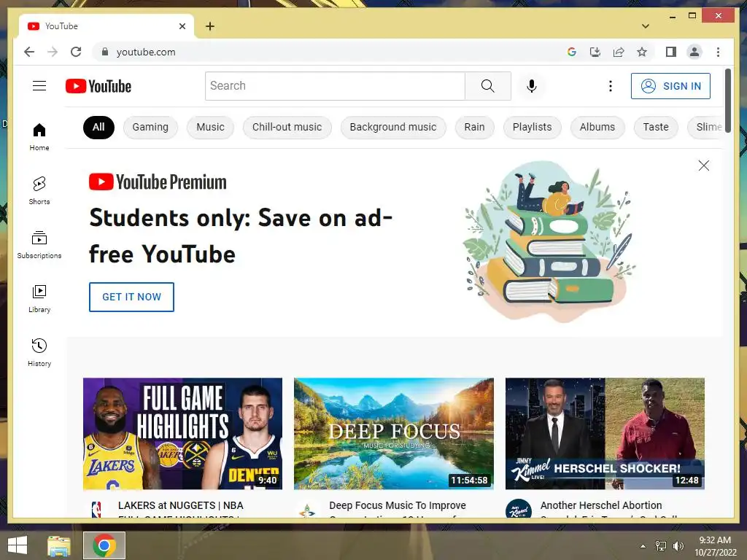Open volume control tray icon

click(678, 546)
